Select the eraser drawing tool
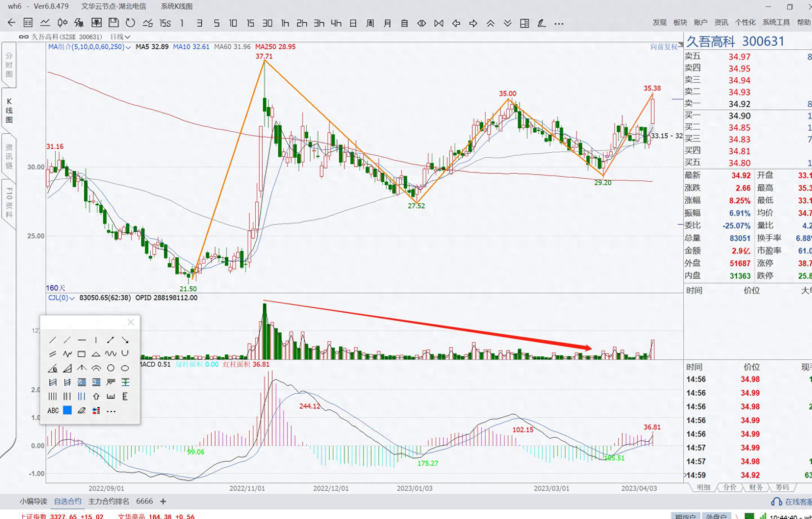The height and width of the screenshot is (519, 812). (81, 410)
